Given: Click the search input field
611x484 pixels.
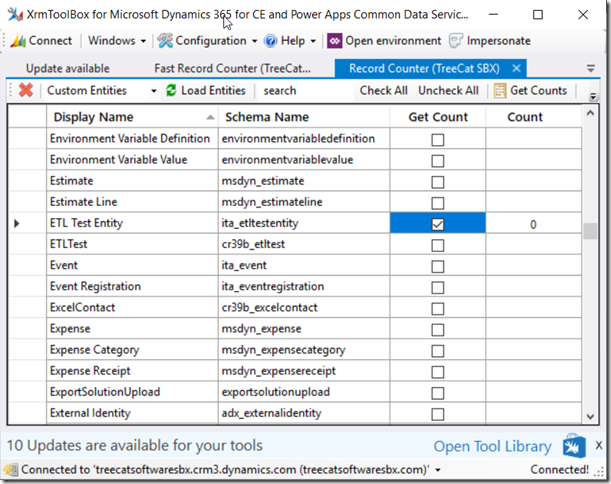Looking at the screenshot, I should click(x=304, y=90).
